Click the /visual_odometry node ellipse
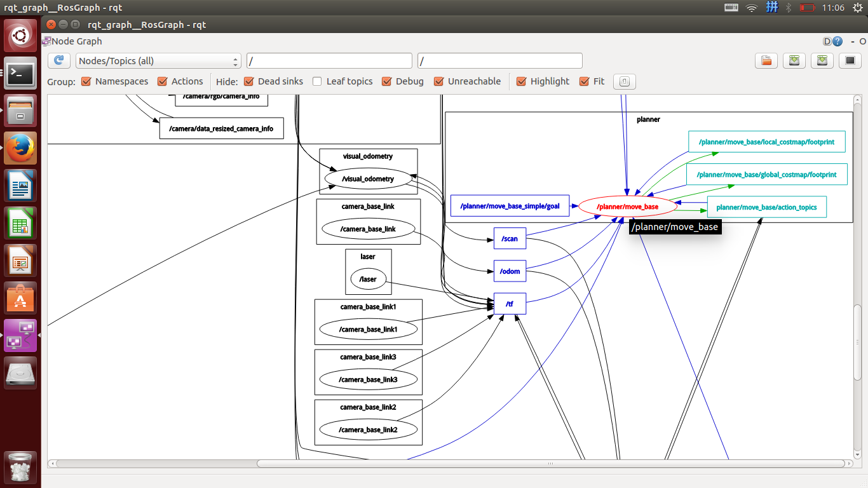Viewport: 868px width, 488px height. [368, 179]
